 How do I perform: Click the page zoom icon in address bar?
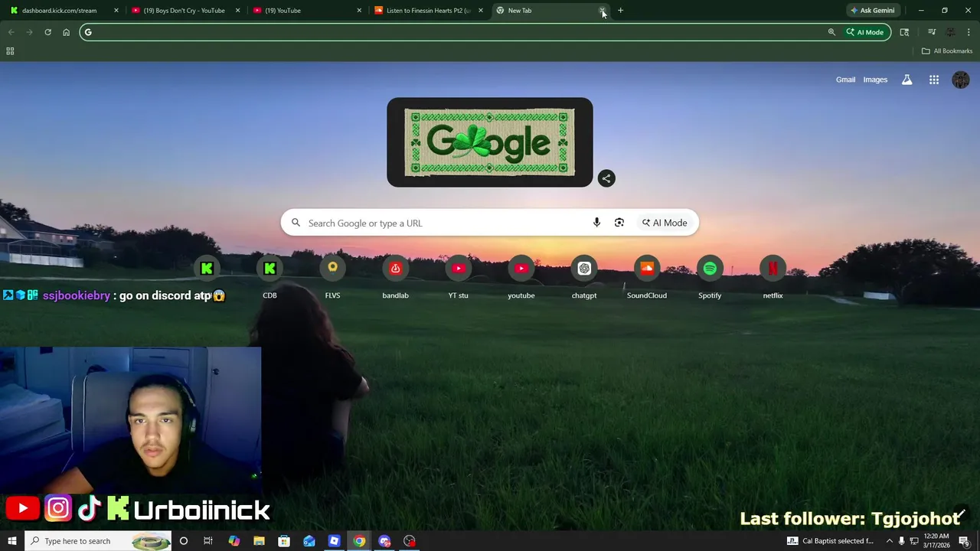831,32
